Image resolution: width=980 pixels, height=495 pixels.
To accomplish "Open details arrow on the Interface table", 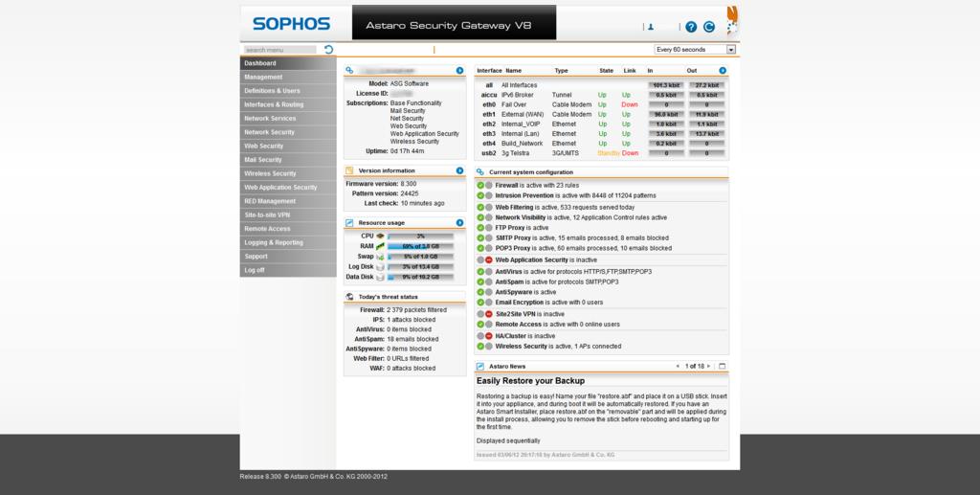I will 723,71.
